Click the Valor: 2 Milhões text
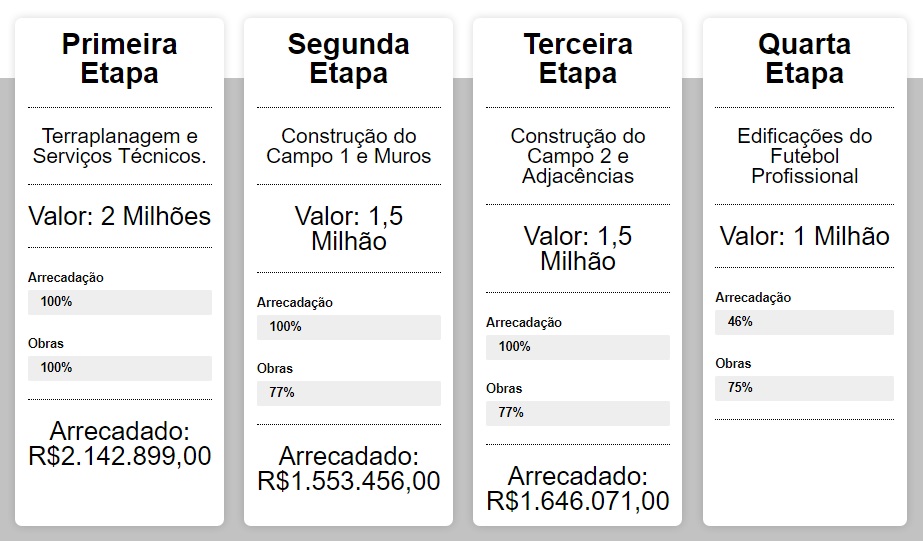This screenshot has height=541, width=923. point(119,216)
